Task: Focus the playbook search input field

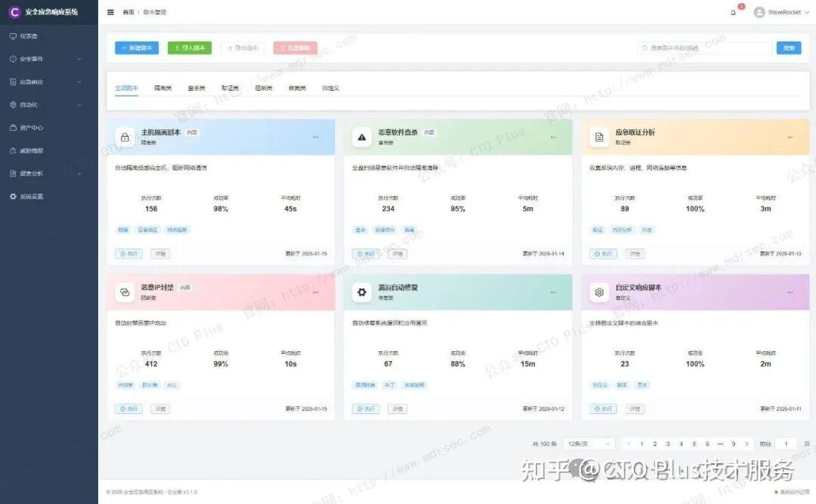Action: (705, 48)
